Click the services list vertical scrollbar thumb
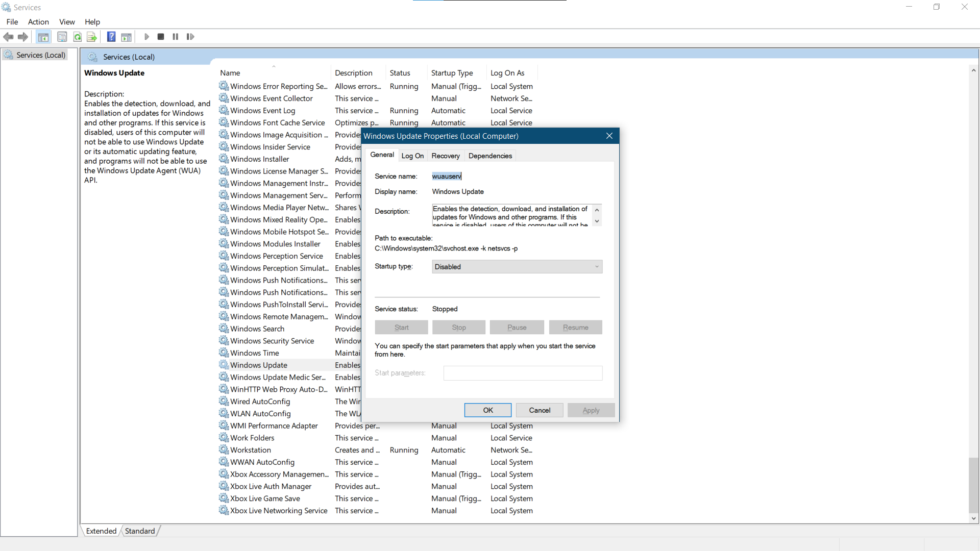The height and width of the screenshot is (551, 980). (973, 485)
